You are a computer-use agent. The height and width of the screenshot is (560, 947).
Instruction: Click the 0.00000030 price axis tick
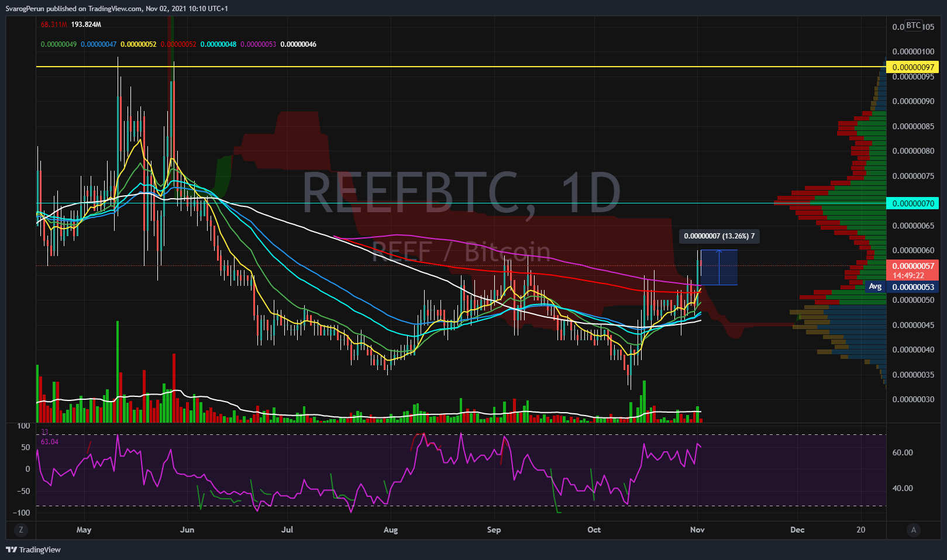pos(913,400)
